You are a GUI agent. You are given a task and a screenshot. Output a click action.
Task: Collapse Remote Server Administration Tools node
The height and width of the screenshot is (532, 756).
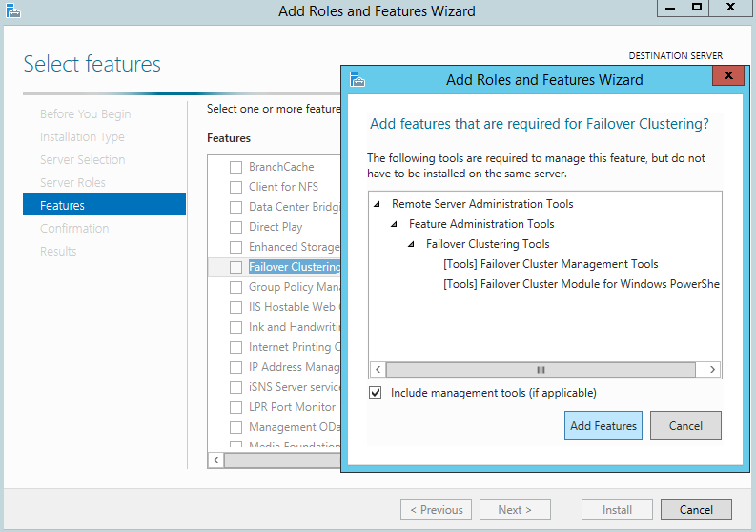[377, 204]
